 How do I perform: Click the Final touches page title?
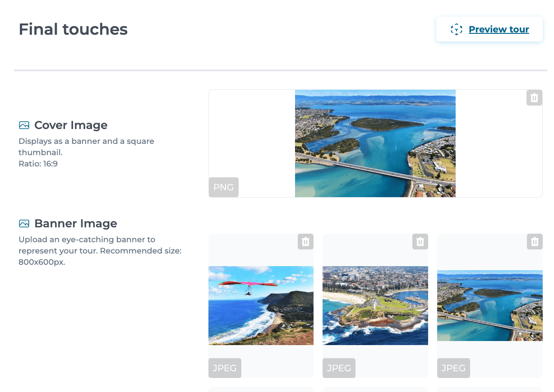click(x=73, y=29)
